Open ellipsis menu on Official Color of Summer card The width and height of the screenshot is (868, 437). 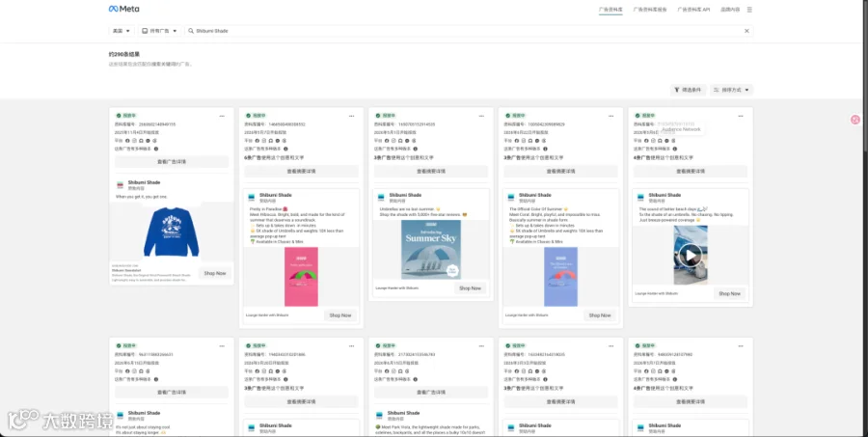coord(611,116)
